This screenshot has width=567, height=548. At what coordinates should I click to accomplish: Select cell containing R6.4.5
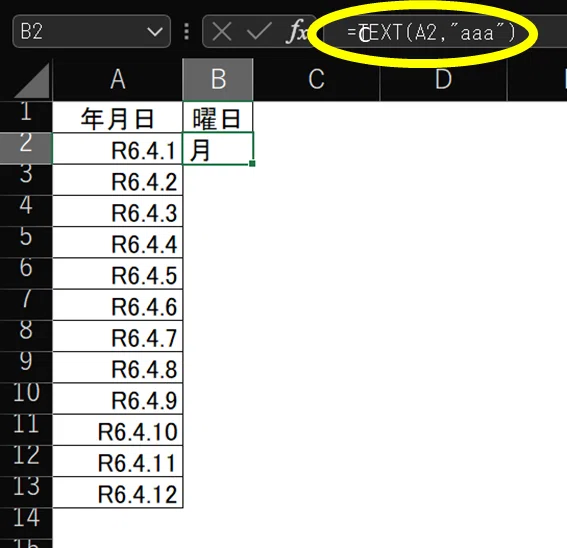coord(118,273)
